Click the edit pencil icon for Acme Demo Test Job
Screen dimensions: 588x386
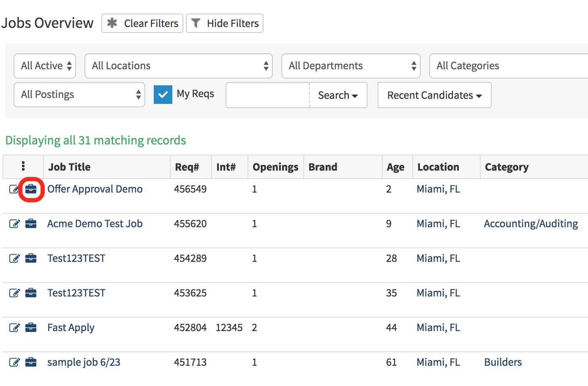click(x=15, y=223)
